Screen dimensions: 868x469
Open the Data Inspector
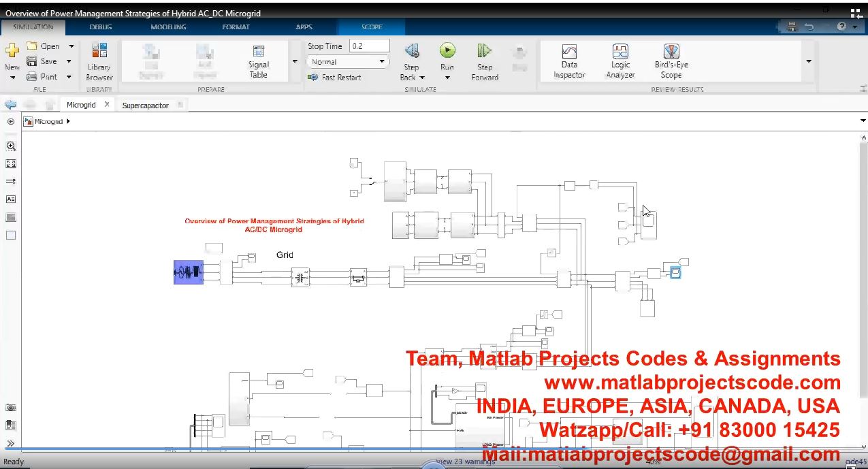point(569,61)
